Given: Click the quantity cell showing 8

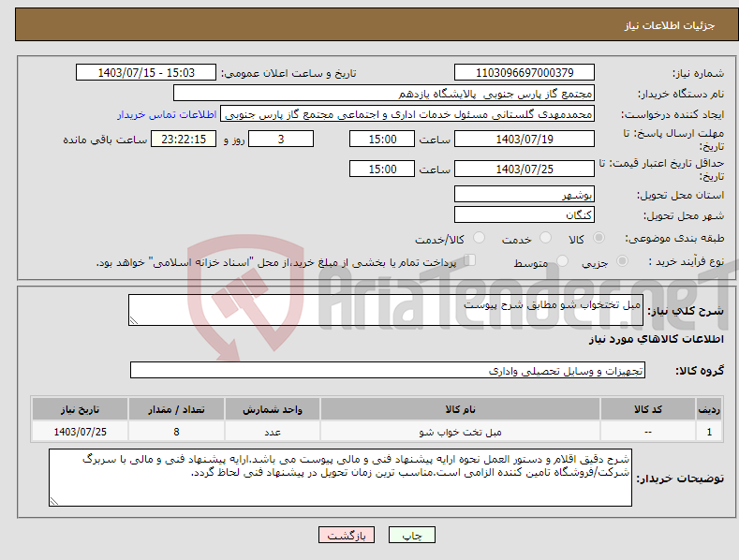Looking at the screenshot, I should pos(176,432).
